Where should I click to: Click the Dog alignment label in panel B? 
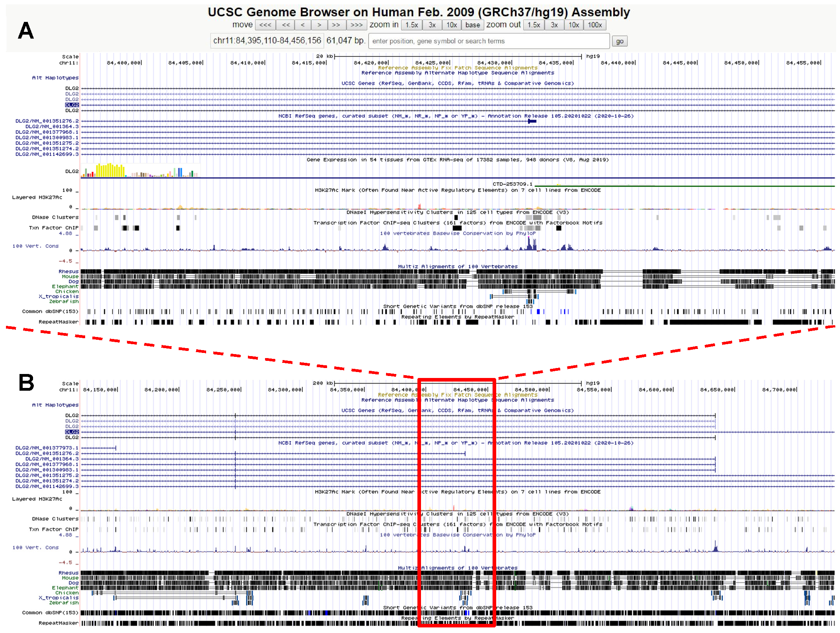[x=74, y=583]
